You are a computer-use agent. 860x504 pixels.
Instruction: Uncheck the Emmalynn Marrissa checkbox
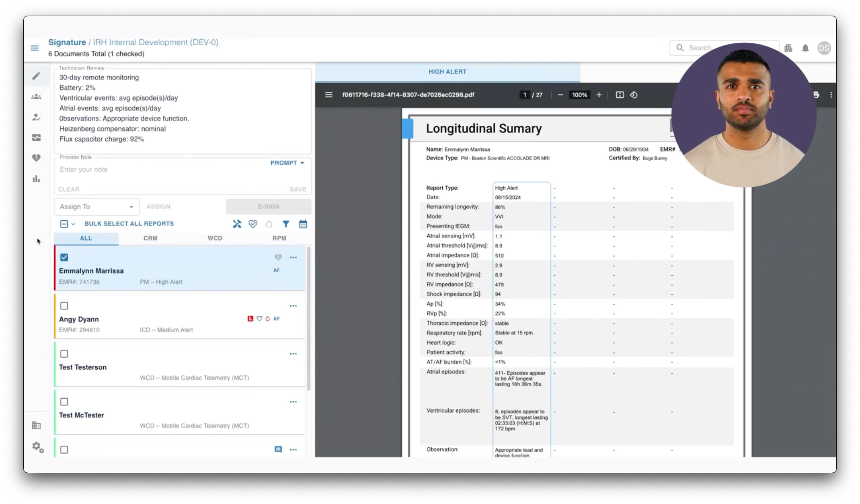point(64,257)
